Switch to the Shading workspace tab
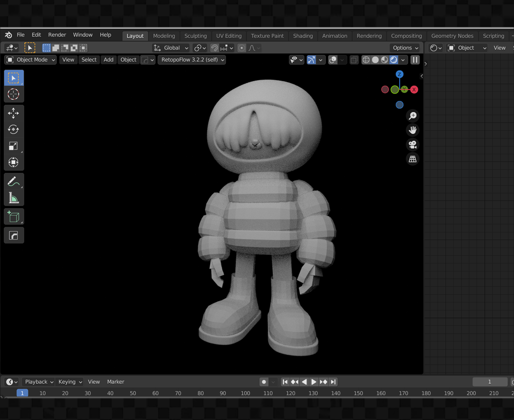This screenshot has width=514, height=420. click(x=303, y=36)
